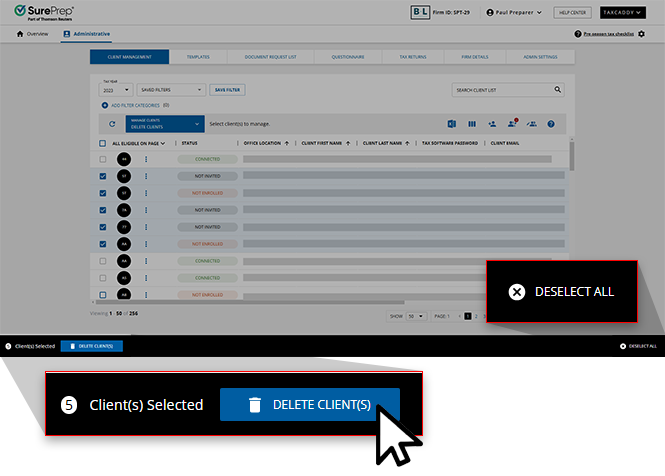
Task: Open the Help Center button
Action: [572, 13]
